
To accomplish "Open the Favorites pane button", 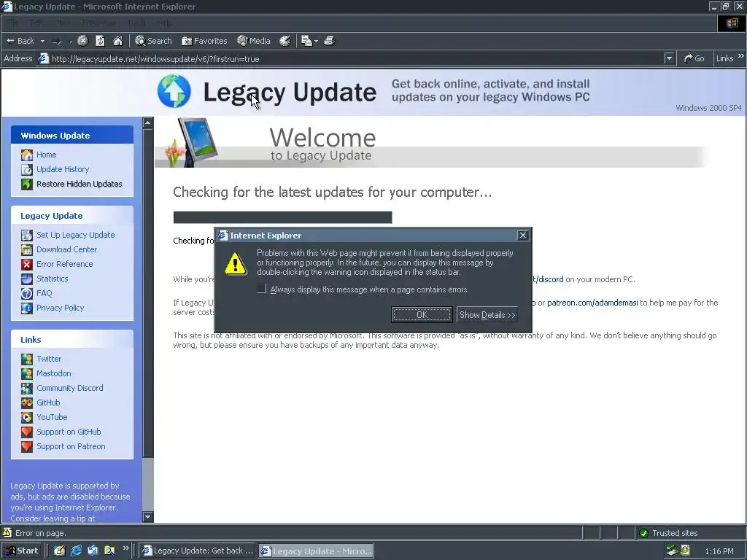I will click(204, 41).
